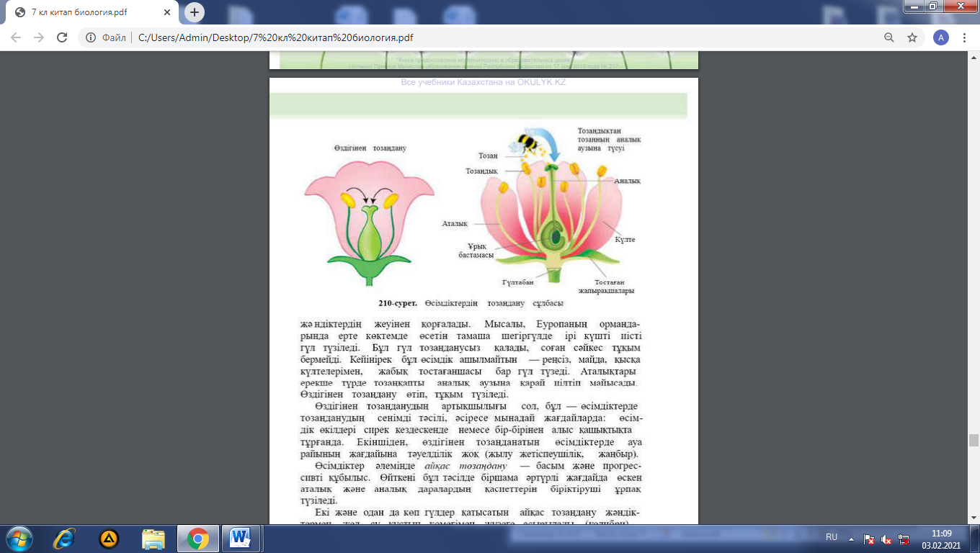
Task: Show hidden tray icons arrow
Action: [852, 539]
